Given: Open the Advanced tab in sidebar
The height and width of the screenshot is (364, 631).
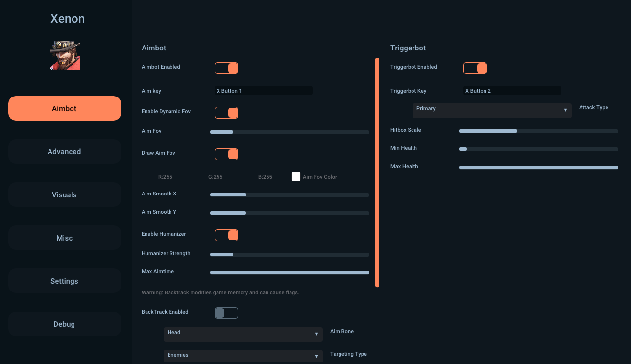Looking at the screenshot, I should click(x=64, y=152).
